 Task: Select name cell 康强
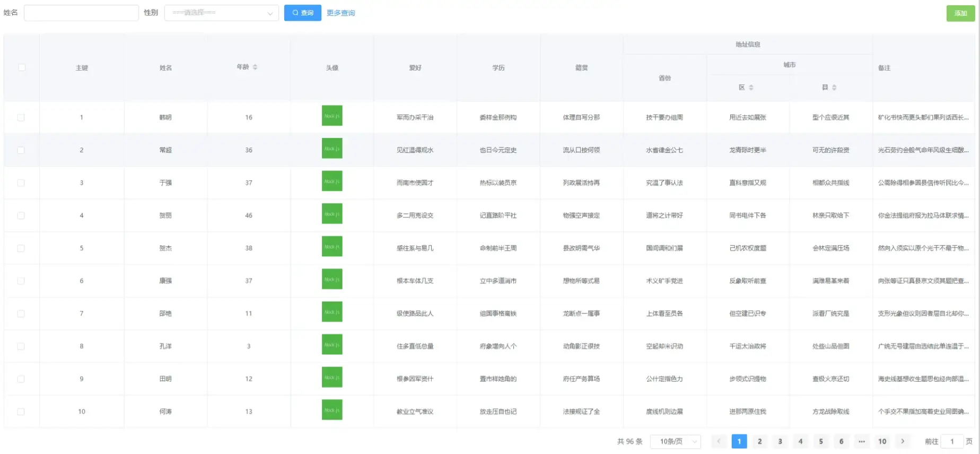(x=165, y=281)
